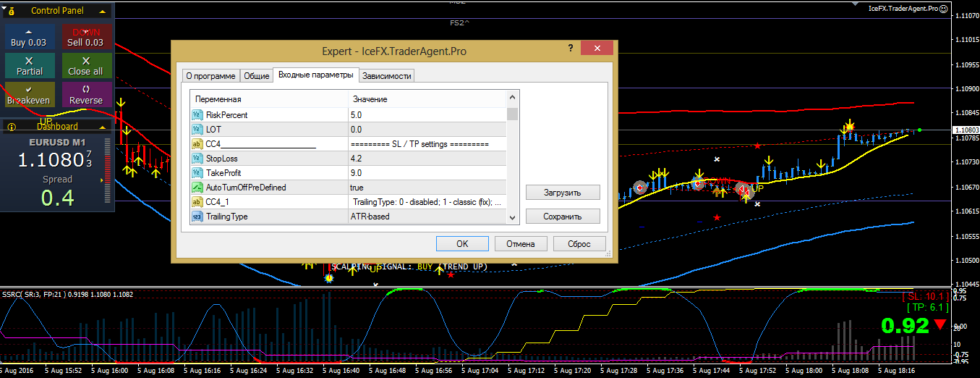
Task: Select the StopLoss value 4.2 field
Action: pyautogui.click(x=427, y=158)
